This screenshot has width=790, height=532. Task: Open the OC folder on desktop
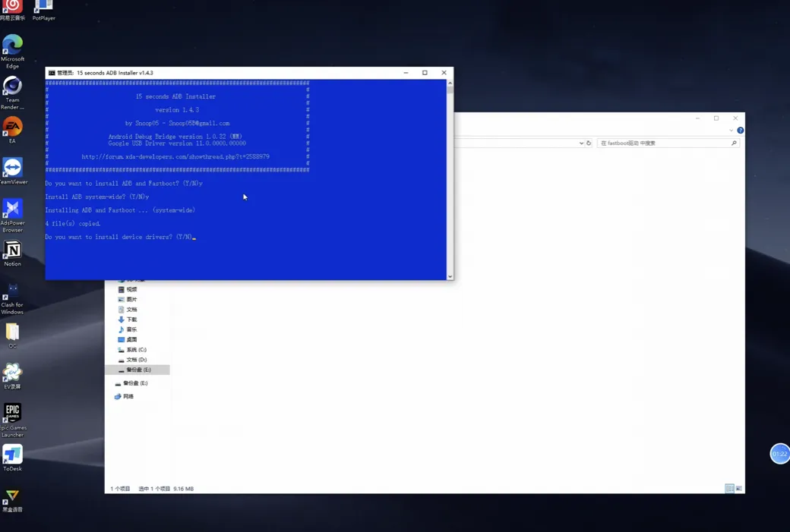tap(13, 335)
